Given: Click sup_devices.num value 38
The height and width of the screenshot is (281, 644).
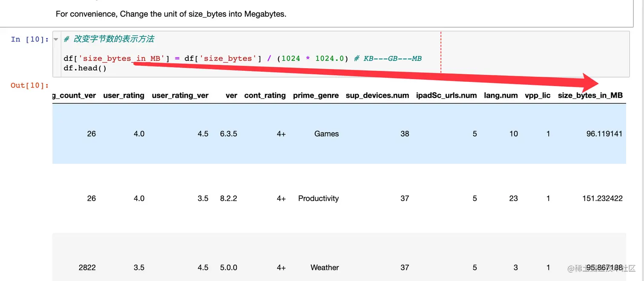Looking at the screenshot, I should coord(405,134).
